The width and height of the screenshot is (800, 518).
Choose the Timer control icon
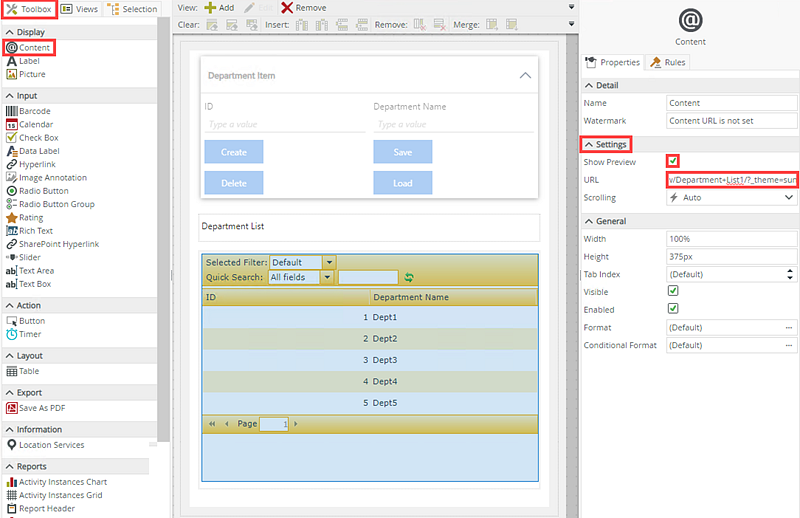point(12,335)
